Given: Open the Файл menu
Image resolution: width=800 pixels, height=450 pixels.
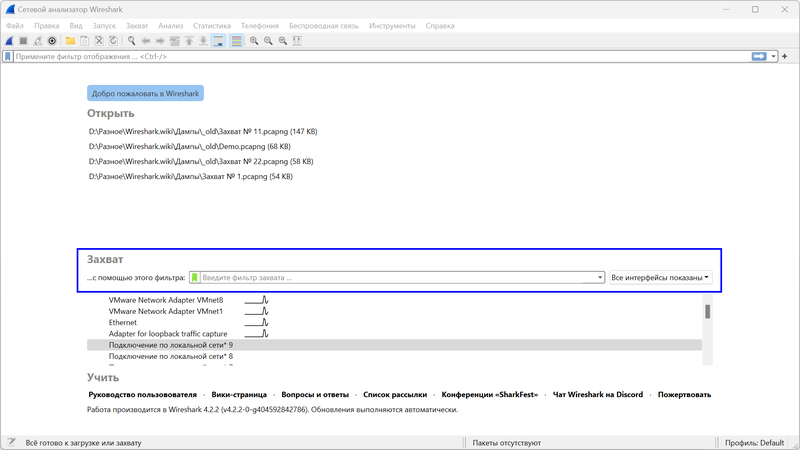Looking at the screenshot, I should click(x=15, y=26).
